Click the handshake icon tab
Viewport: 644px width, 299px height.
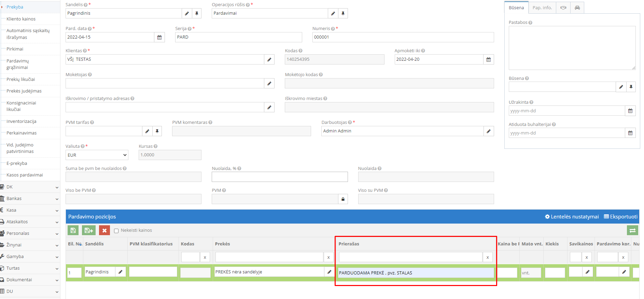[x=563, y=8]
